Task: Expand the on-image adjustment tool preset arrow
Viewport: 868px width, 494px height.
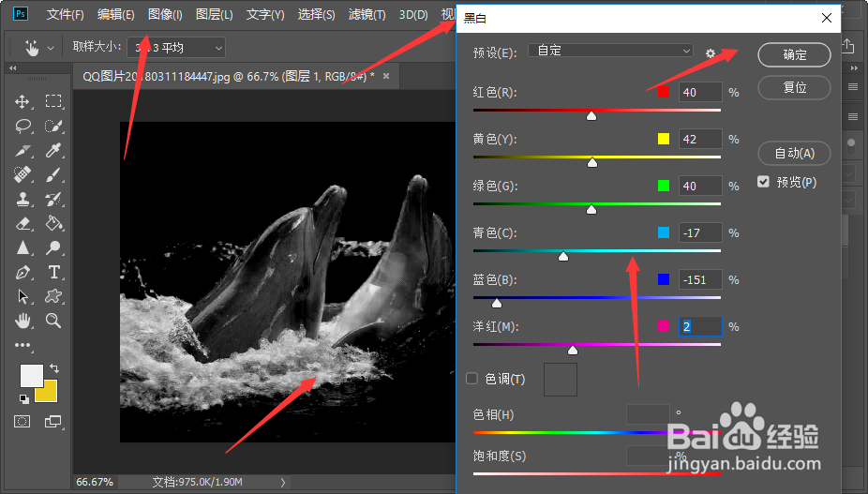Action: coord(51,48)
